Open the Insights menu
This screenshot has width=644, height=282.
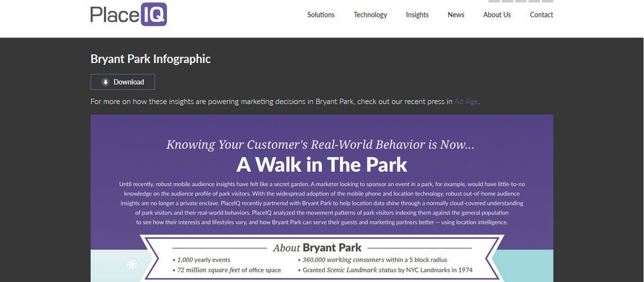tap(417, 15)
